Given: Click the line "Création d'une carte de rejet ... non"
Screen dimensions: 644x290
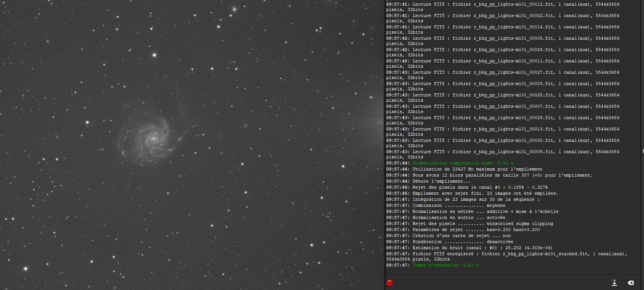Looking at the screenshot, I should pyautogui.click(x=448, y=236).
